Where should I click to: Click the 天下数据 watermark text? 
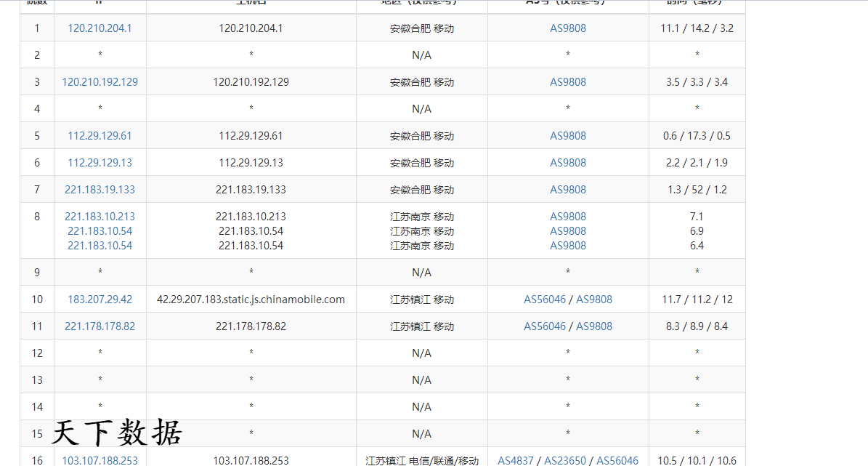point(116,433)
